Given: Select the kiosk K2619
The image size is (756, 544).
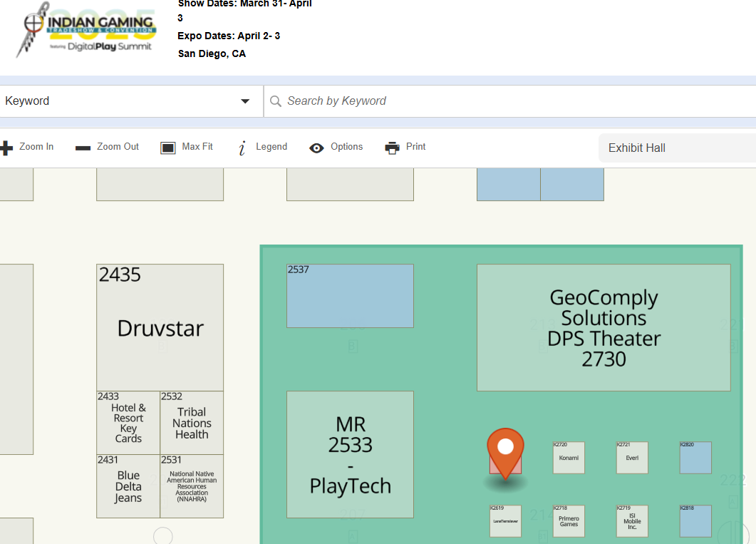Looking at the screenshot, I should tap(505, 521).
